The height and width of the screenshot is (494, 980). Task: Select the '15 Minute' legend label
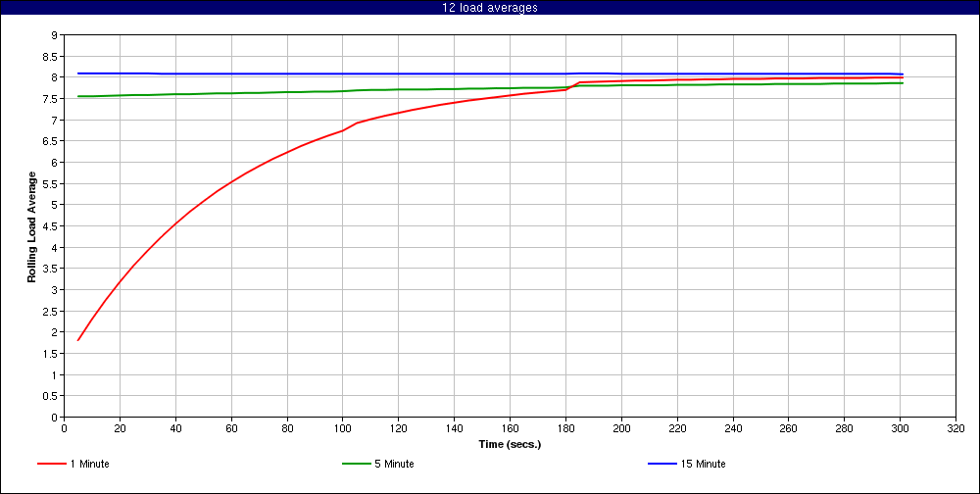click(703, 464)
